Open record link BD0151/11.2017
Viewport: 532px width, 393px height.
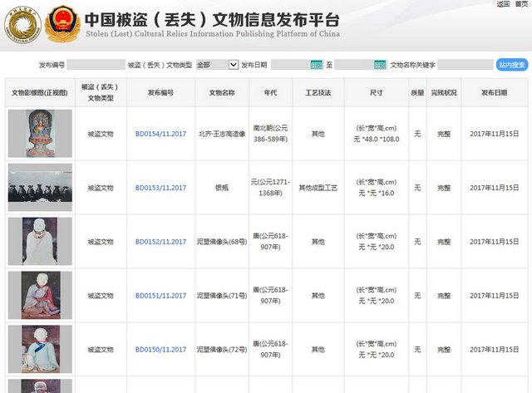160,296
